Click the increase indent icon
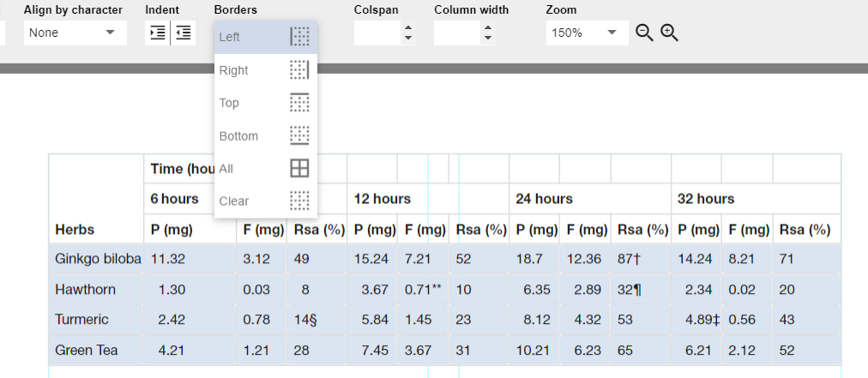Image resolution: width=868 pixels, height=378 pixels. tap(158, 33)
